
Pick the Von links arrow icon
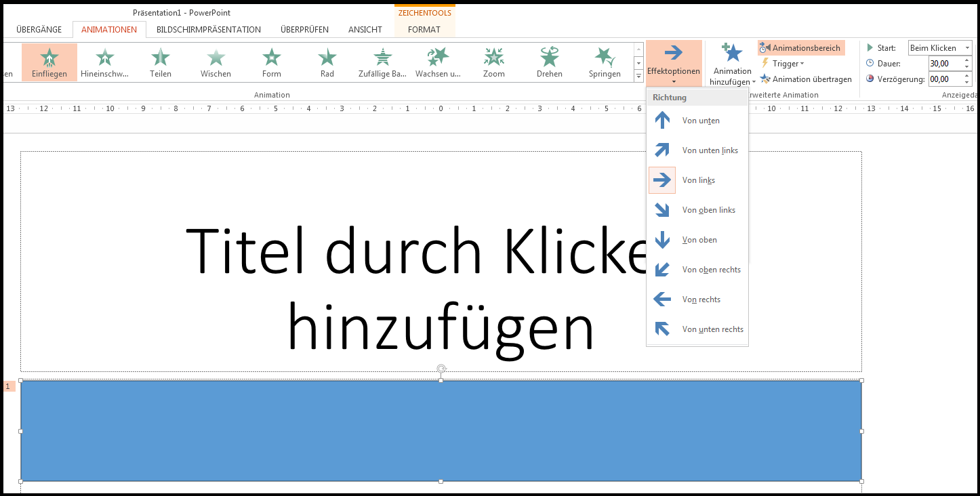[662, 180]
